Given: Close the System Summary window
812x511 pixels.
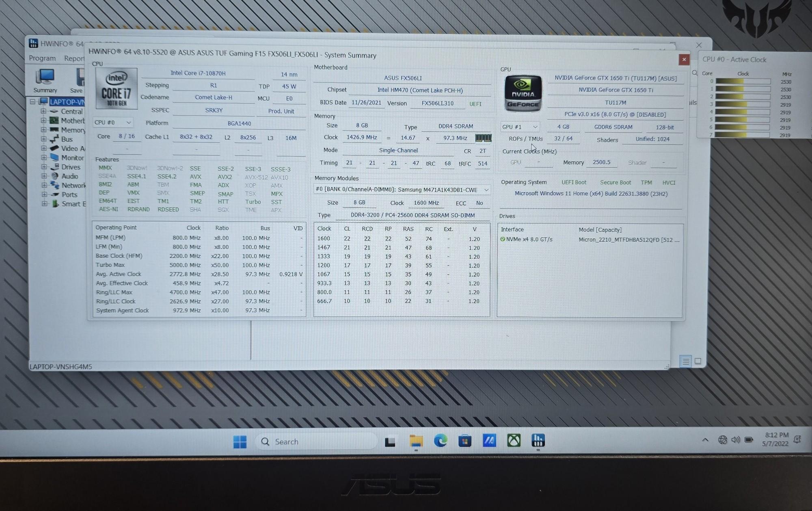Looking at the screenshot, I should (684, 60).
